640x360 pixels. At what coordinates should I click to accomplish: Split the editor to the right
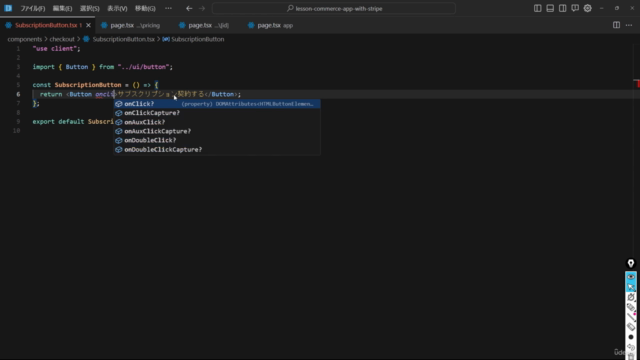click(616, 25)
